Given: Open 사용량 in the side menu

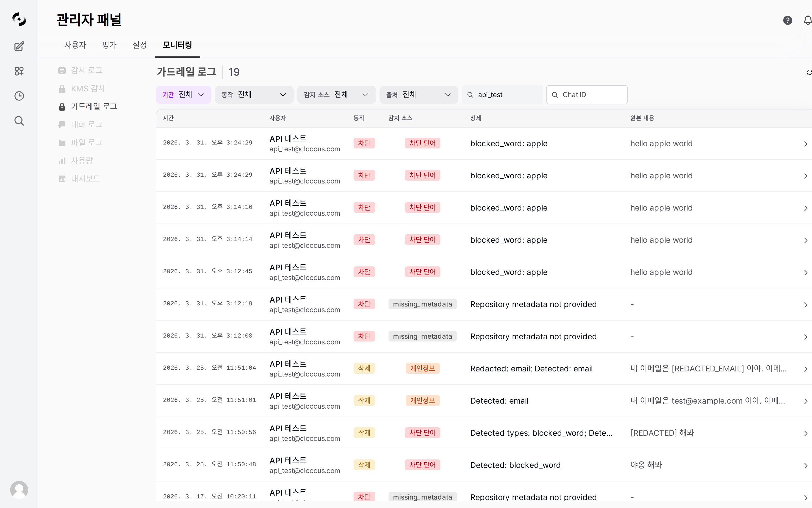Looking at the screenshot, I should pos(82,161).
